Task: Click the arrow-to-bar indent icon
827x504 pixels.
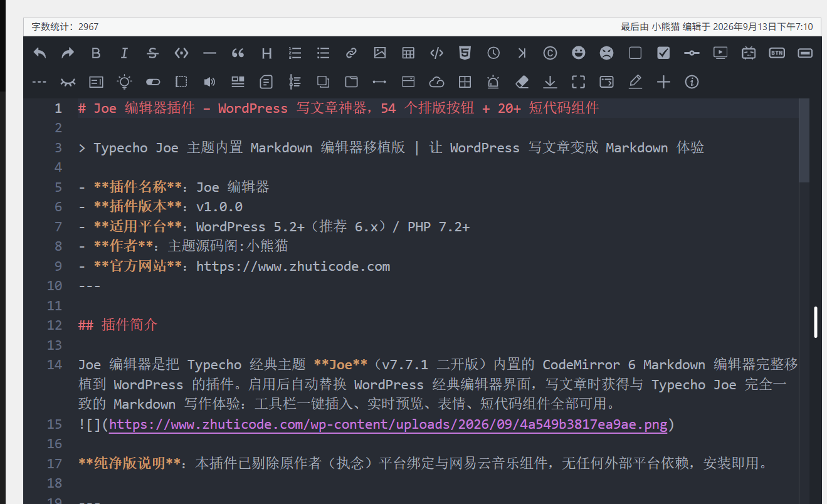Action: pyautogui.click(x=522, y=53)
